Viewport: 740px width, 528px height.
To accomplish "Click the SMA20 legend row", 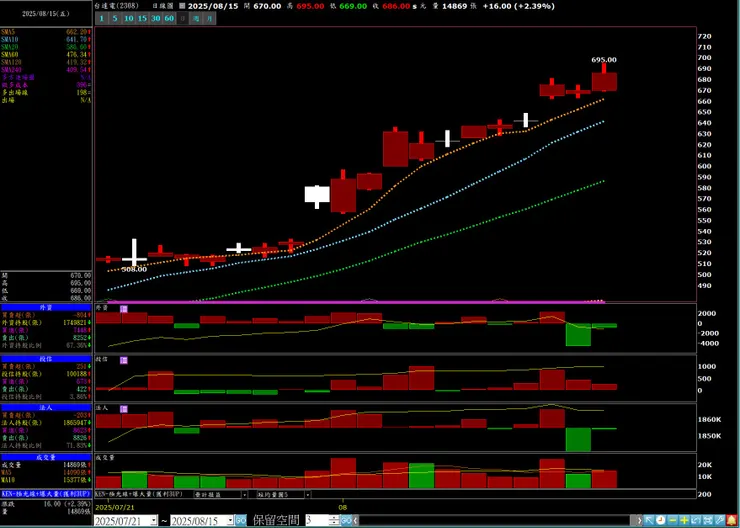I will [x=46, y=47].
